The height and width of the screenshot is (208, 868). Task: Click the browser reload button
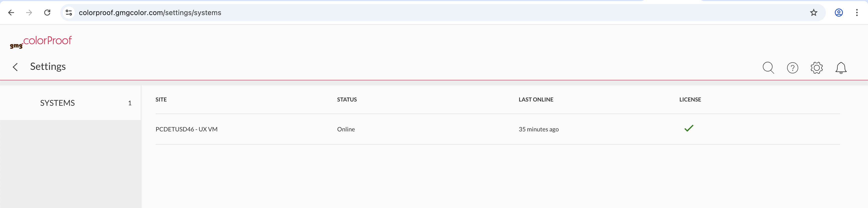47,13
